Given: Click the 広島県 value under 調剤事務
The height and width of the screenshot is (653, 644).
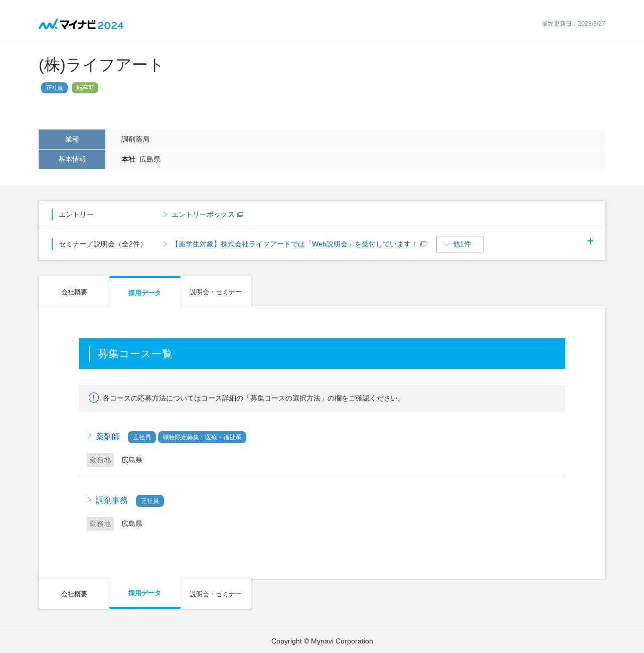Looking at the screenshot, I should (x=132, y=524).
